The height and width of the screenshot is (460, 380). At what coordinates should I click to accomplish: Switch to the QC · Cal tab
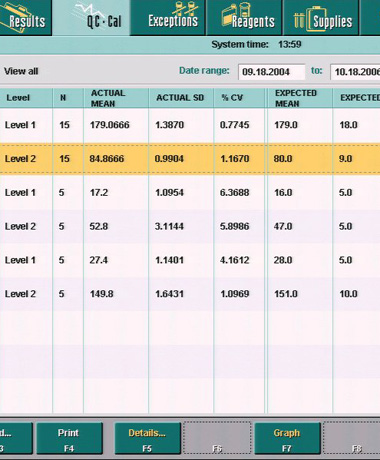[91, 17]
